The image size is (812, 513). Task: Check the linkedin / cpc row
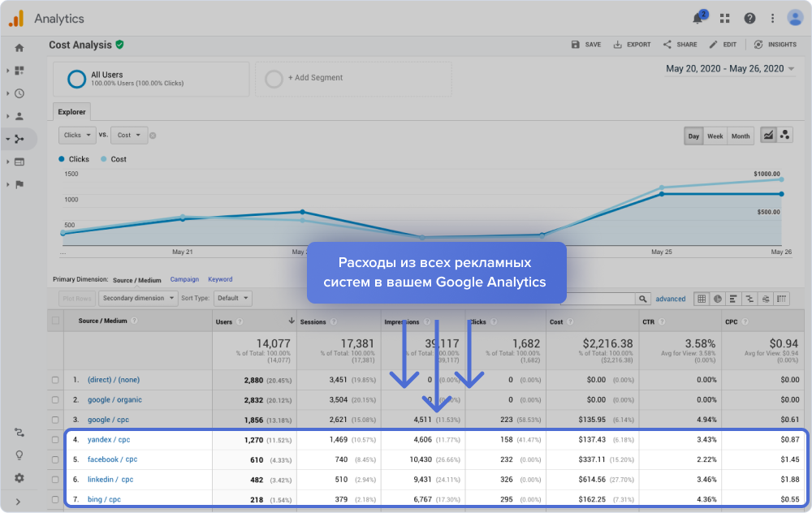55,480
